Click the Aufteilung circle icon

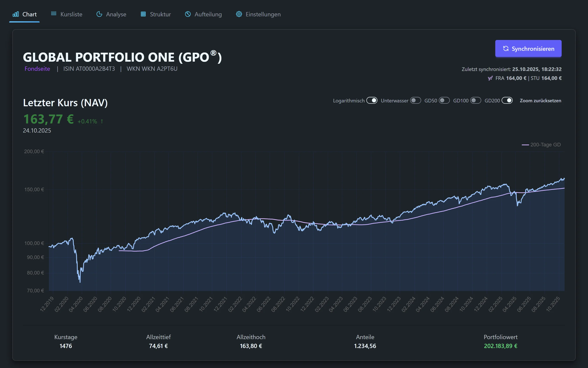(188, 14)
